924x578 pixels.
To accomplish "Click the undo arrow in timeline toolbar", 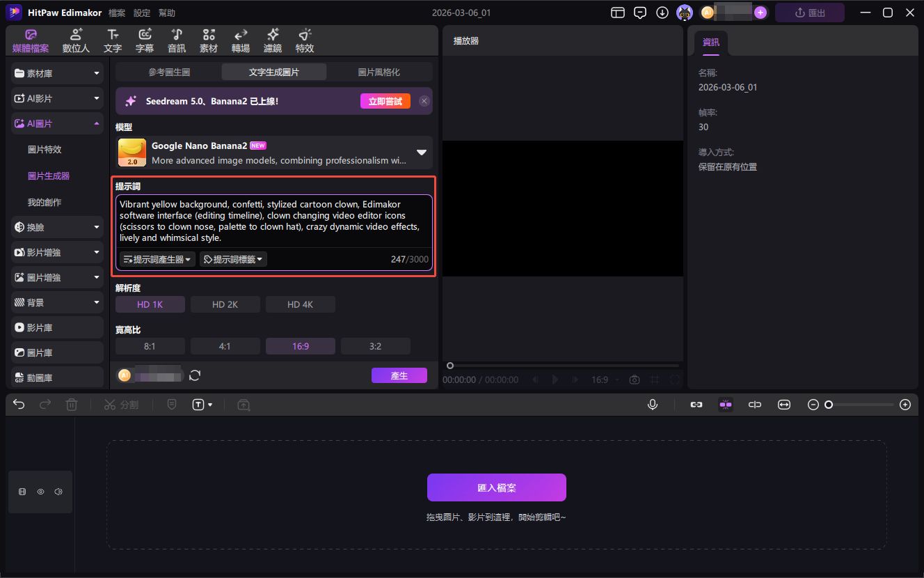I will (19, 405).
